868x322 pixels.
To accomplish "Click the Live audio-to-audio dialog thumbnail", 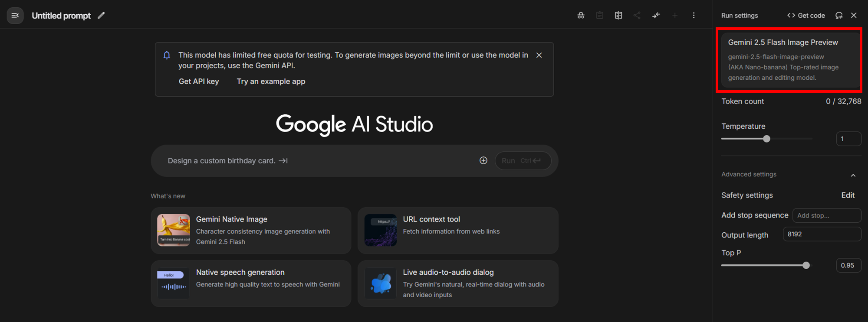I will pos(381,283).
